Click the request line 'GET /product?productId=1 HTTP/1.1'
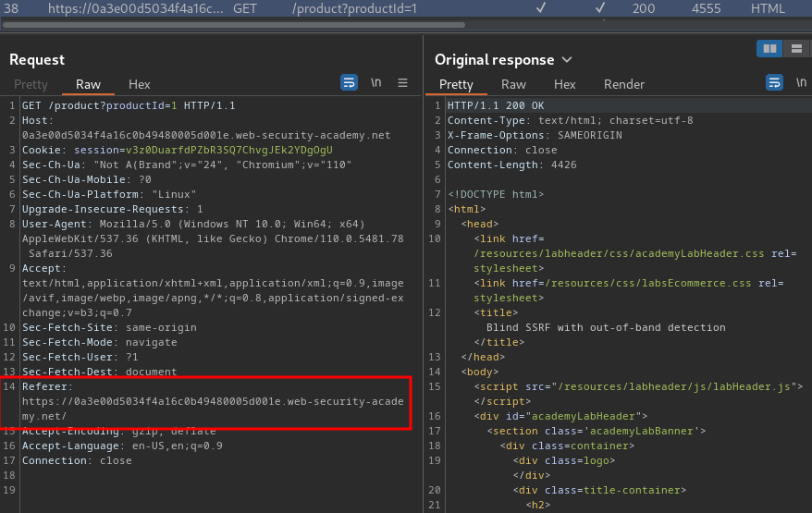This screenshot has width=812, height=513. [129, 105]
